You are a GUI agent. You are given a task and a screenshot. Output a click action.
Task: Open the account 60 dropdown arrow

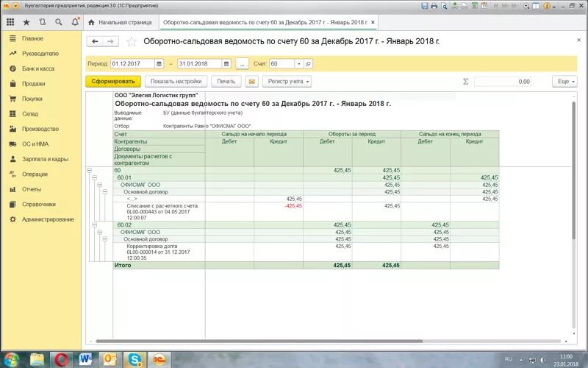click(x=299, y=64)
